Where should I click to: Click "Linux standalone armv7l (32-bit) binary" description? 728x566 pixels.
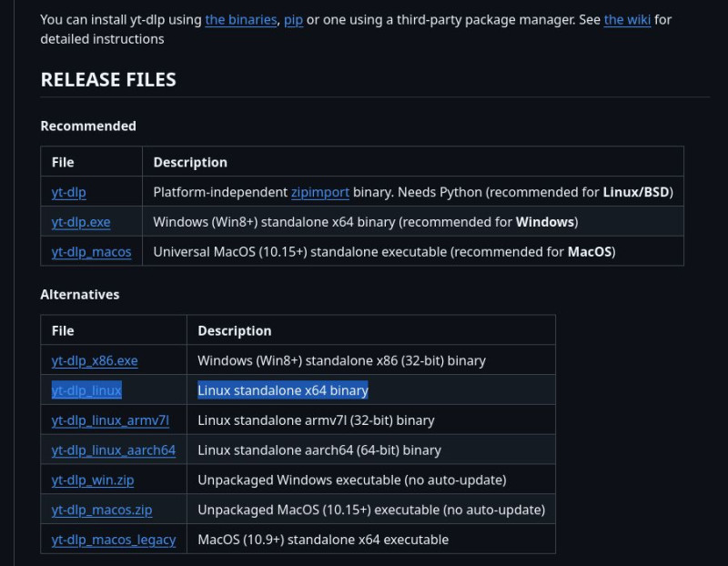[x=316, y=420]
